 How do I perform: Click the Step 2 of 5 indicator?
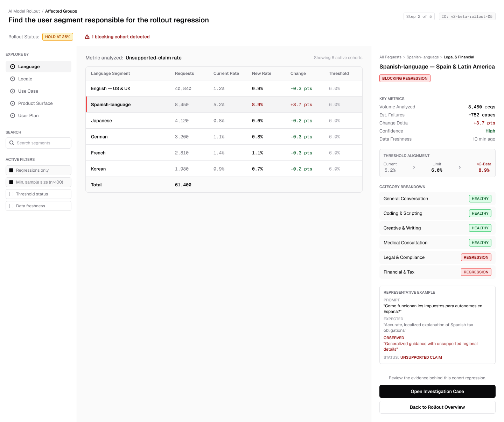pos(419,16)
